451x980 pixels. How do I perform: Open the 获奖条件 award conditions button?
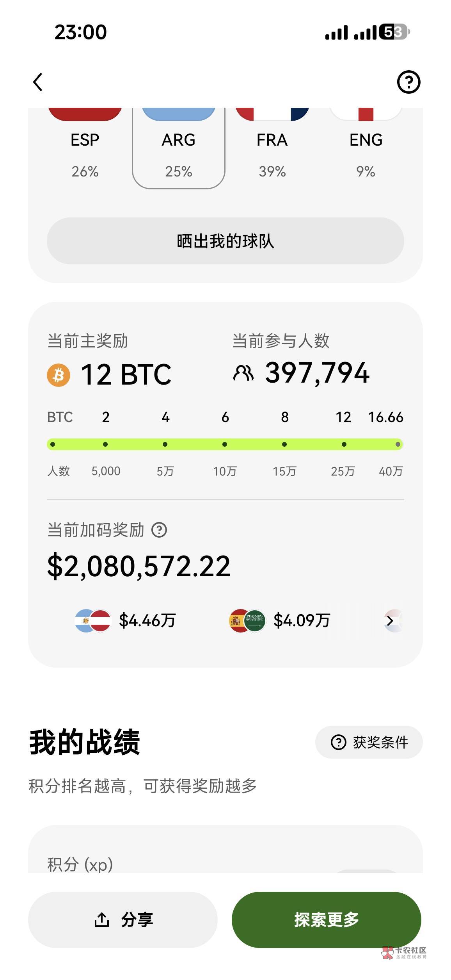(369, 742)
